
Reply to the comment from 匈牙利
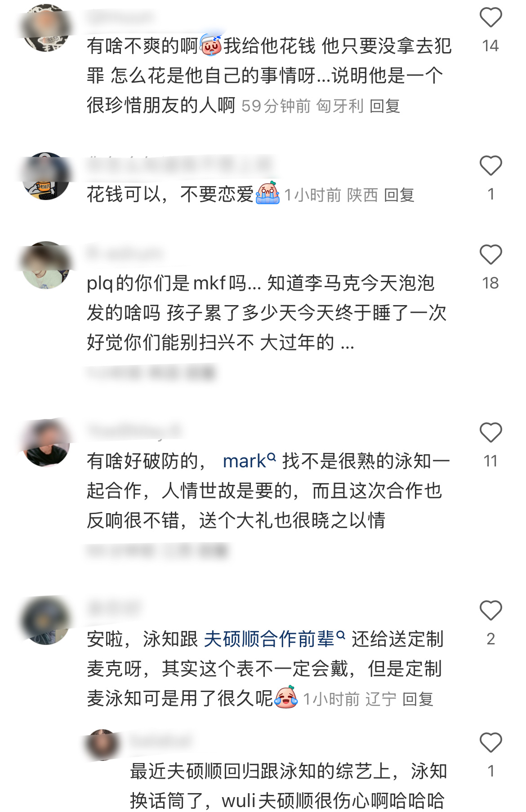click(385, 106)
